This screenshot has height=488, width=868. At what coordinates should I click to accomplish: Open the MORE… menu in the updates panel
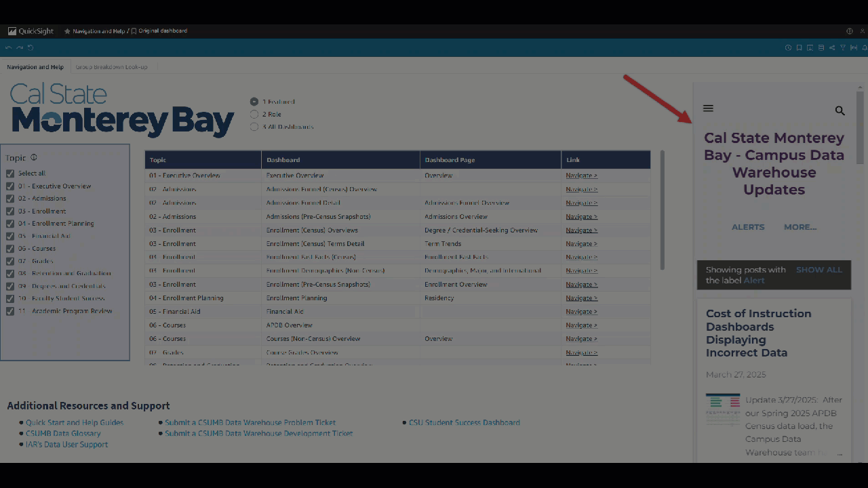[x=800, y=227]
